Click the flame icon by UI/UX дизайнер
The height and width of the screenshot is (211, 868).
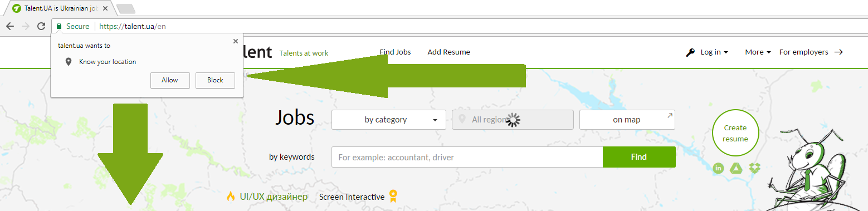point(231,197)
